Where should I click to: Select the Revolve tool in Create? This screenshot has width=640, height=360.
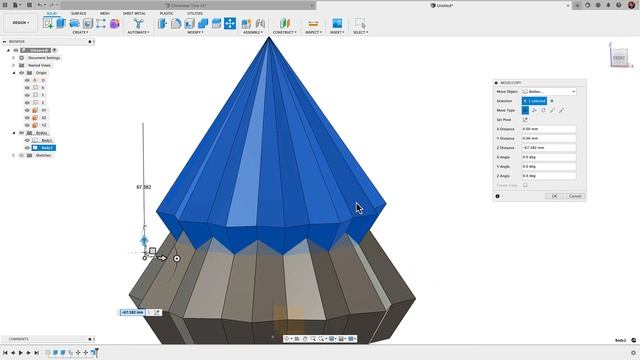coord(74,23)
